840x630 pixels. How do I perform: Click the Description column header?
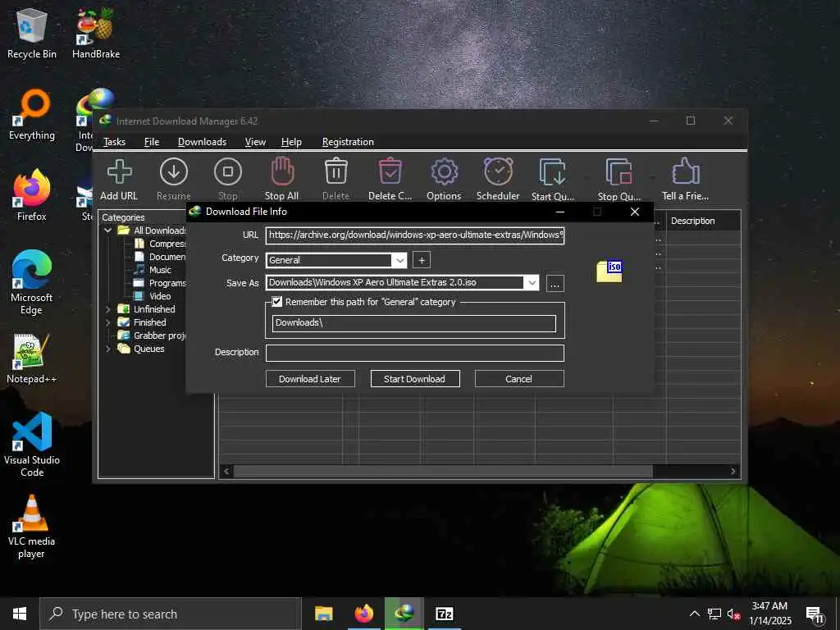point(703,221)
